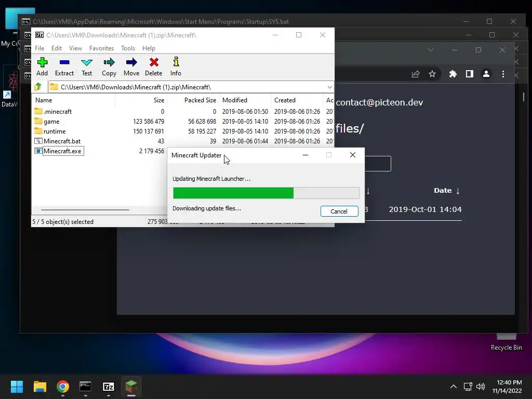Click the contact@picteon.dev text
The image size is (532, 399).
click(x=379, y=102)
